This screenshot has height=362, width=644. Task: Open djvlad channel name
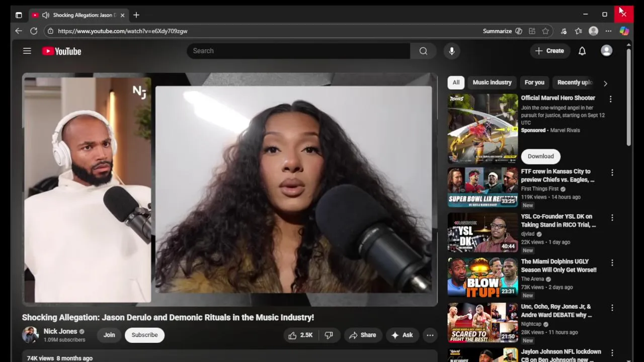[528, 234]
